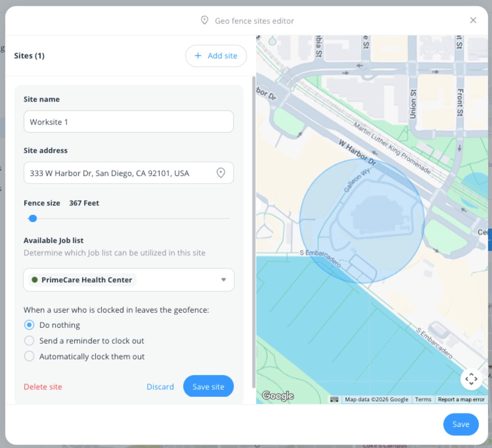
Task: Click the fullscreen icon on the map
Action: [x=471, y=379]
